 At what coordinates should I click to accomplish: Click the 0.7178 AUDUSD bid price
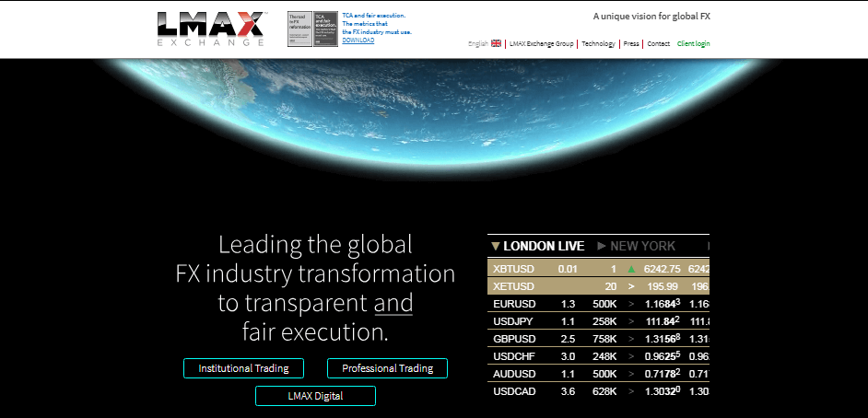click(x=663, y=375)
